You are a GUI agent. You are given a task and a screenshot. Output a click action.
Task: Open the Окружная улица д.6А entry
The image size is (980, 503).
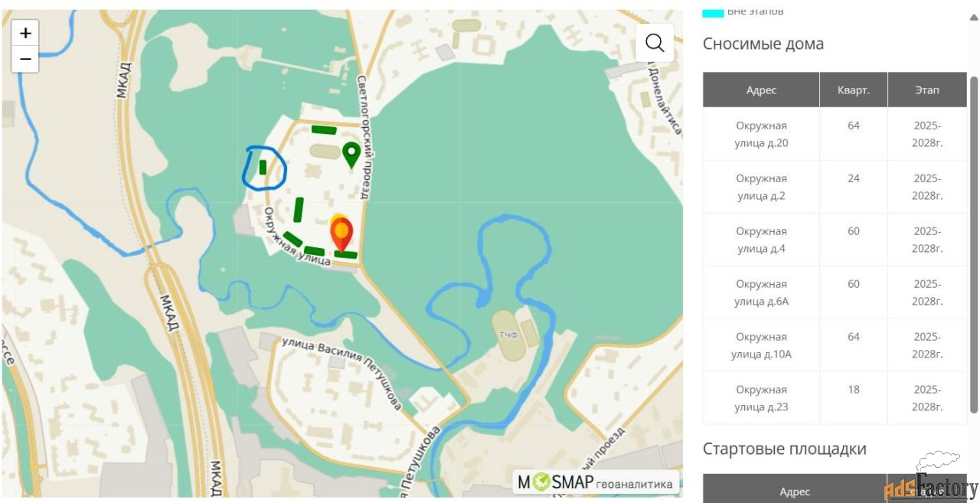761,292
